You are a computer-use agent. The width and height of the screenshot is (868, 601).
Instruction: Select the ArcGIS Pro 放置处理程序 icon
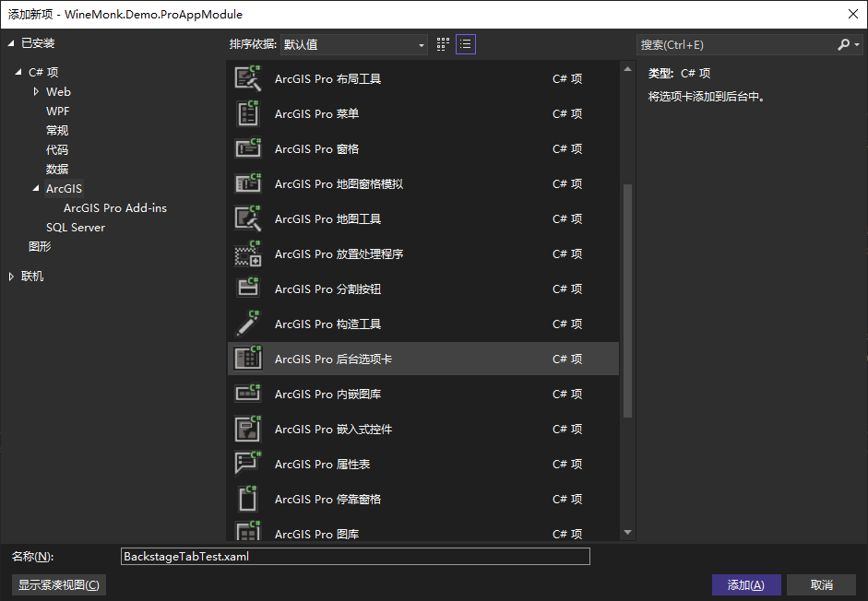pos(247,253)
